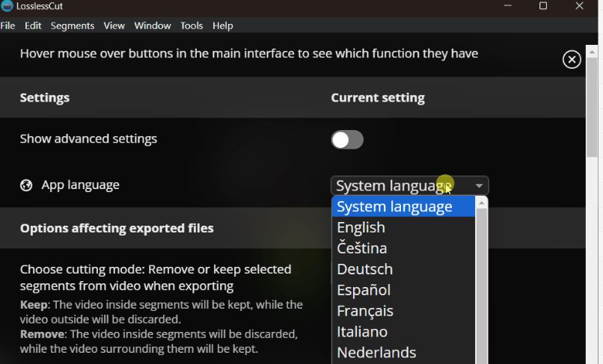The width and height of the screenshot is (603, 364).
Task: Collapse the App language dropdown arrow
Action: point(479,186)
